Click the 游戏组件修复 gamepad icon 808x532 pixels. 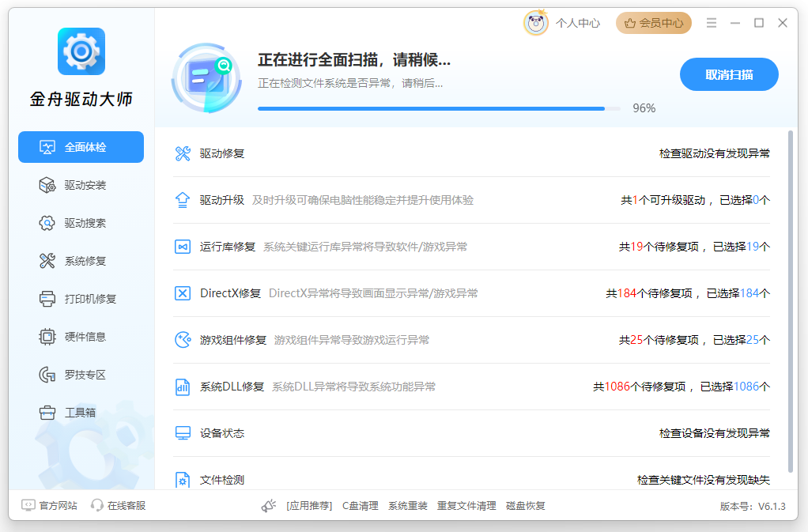click(x=183, y=340)
